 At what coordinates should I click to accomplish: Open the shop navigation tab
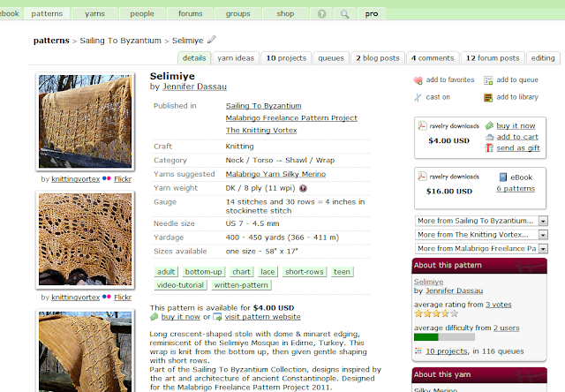285,14
